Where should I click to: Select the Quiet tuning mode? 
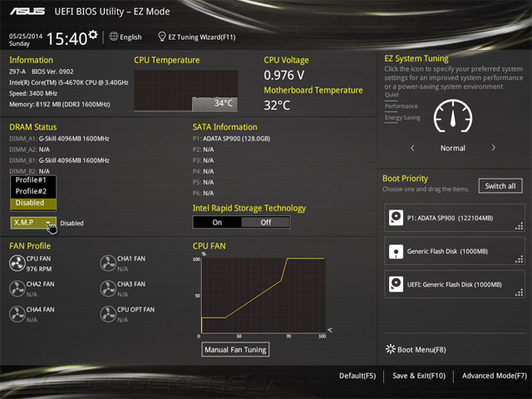click(x=392, y=95)
